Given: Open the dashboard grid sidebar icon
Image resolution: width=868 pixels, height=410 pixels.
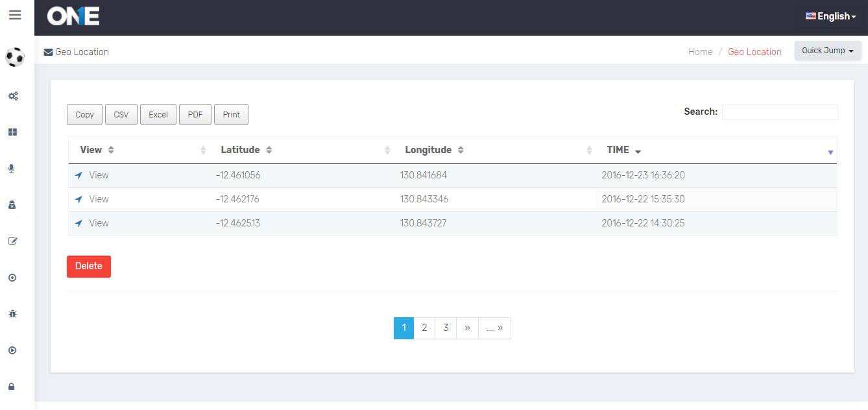Looking at the screenshot, I should click(12, 132).
